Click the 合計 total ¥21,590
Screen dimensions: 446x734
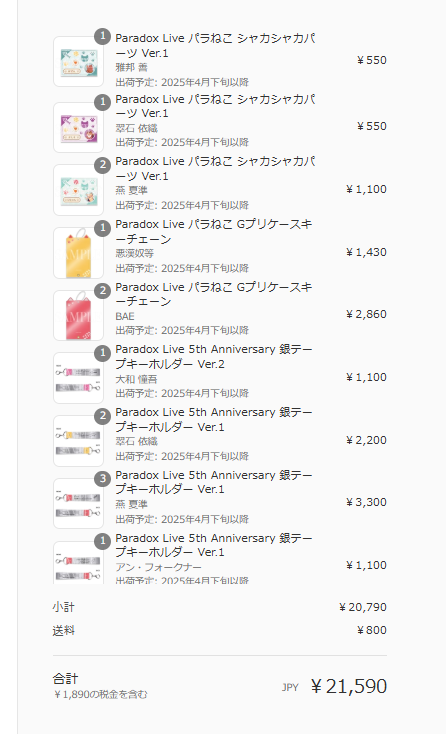click(x=349, y=686)
